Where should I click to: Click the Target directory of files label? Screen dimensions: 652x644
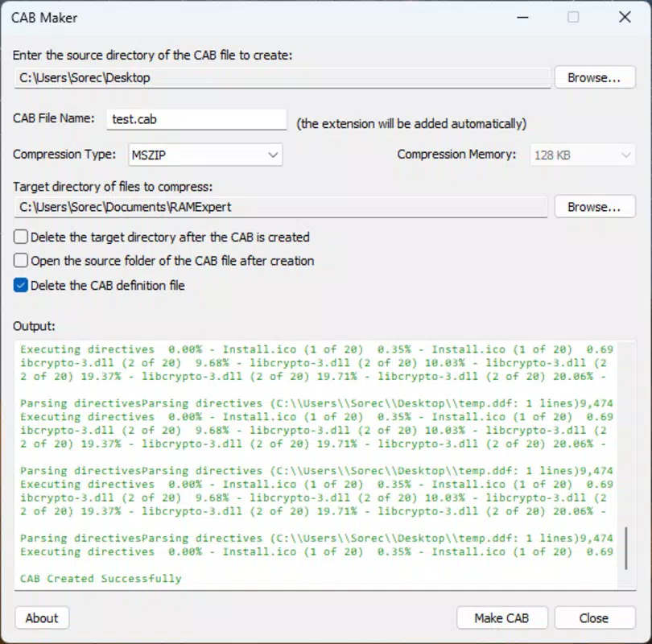coord(113,187)
